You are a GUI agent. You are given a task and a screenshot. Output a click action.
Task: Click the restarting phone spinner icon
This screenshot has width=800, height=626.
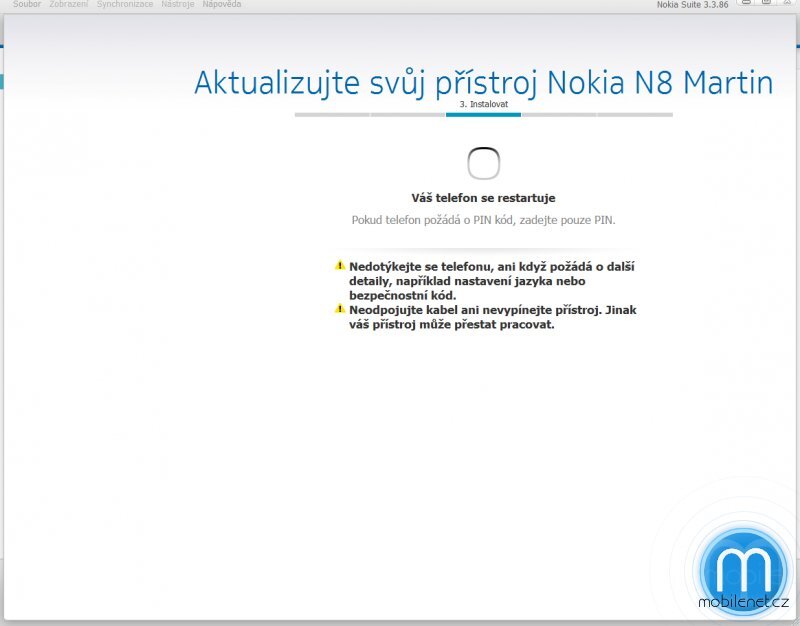click(x=484, y=161)
